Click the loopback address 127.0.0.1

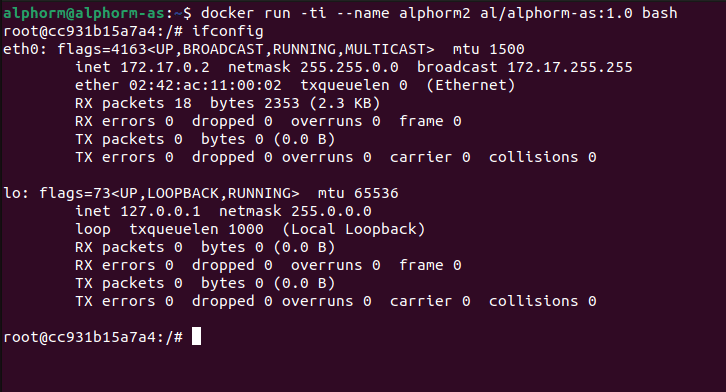[160, 211]
